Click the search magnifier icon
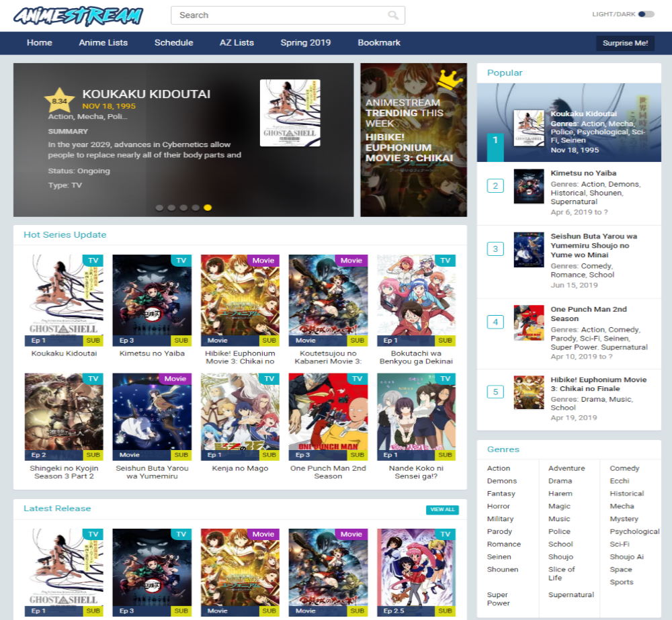This screenshot has height=620, width=672. click(x=392, y=15)
